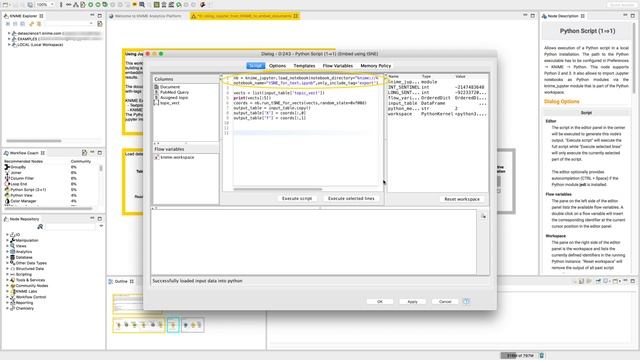Click the Save all toolbar icon
The image size is (640, 360).
pos(31,4)
